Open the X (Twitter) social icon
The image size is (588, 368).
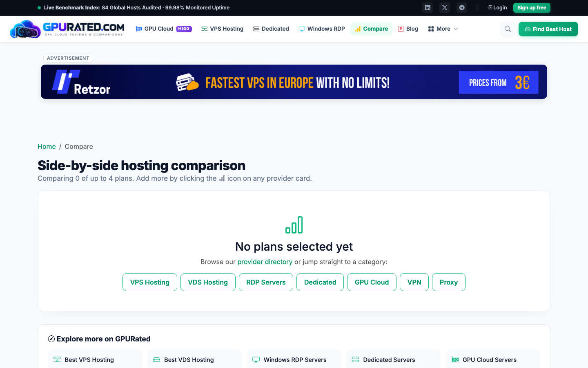click(x=445, y=7)
